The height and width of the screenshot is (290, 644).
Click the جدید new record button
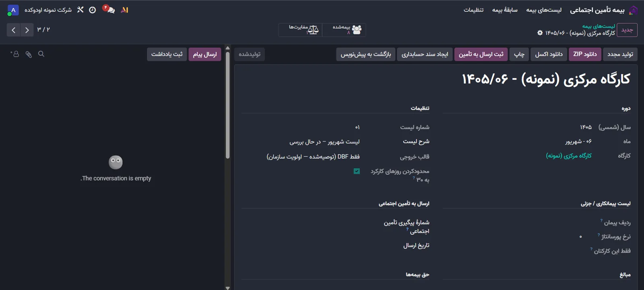tap(627, 30)
